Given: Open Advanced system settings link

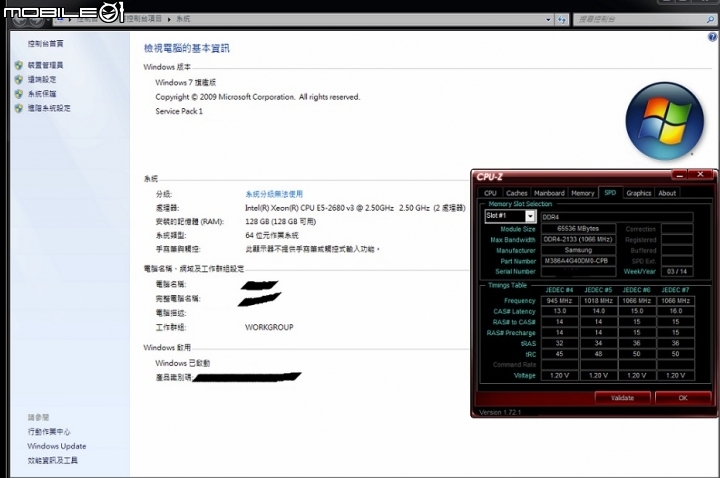Looking at the screenshot, I should point(49,108).
